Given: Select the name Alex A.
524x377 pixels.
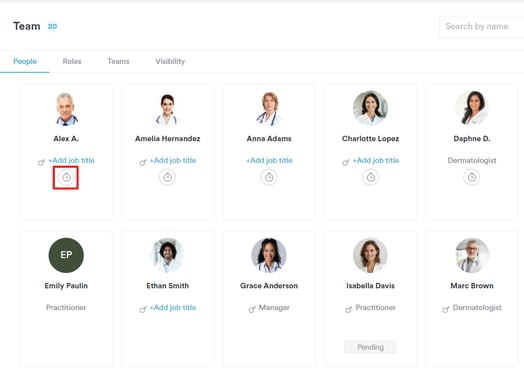Looking at the screenshot, I should [66, 139].
